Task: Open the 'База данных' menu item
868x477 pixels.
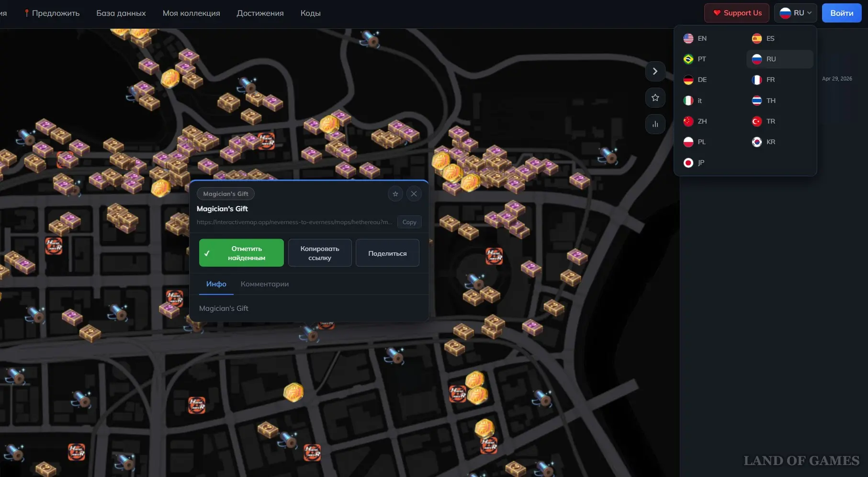Action: [x=121, y=13]
